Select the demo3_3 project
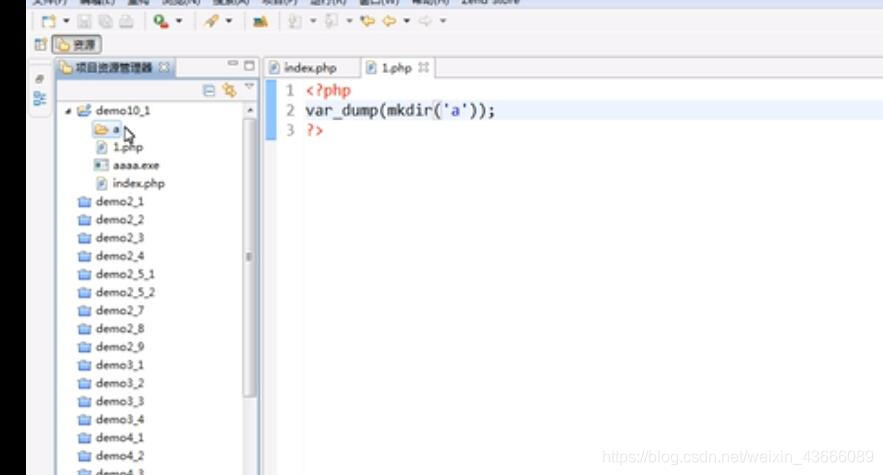 tap(119, 401)
